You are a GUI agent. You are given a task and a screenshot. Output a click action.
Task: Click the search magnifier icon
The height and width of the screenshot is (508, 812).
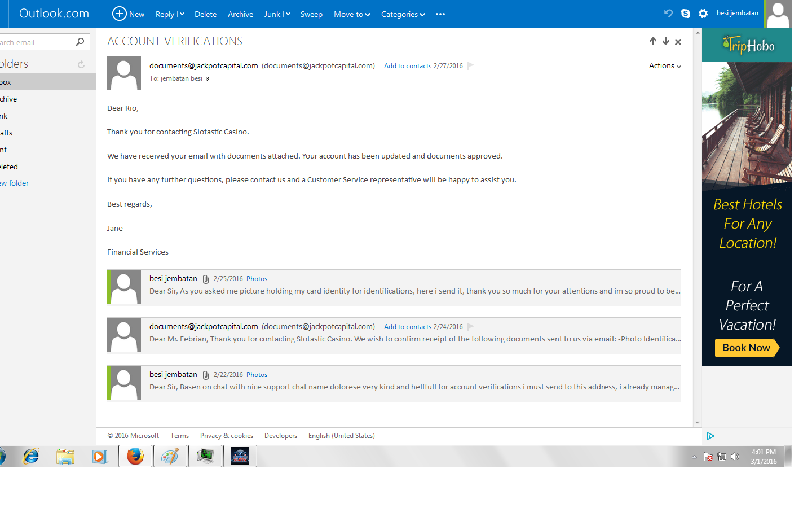tap(80, 42)
